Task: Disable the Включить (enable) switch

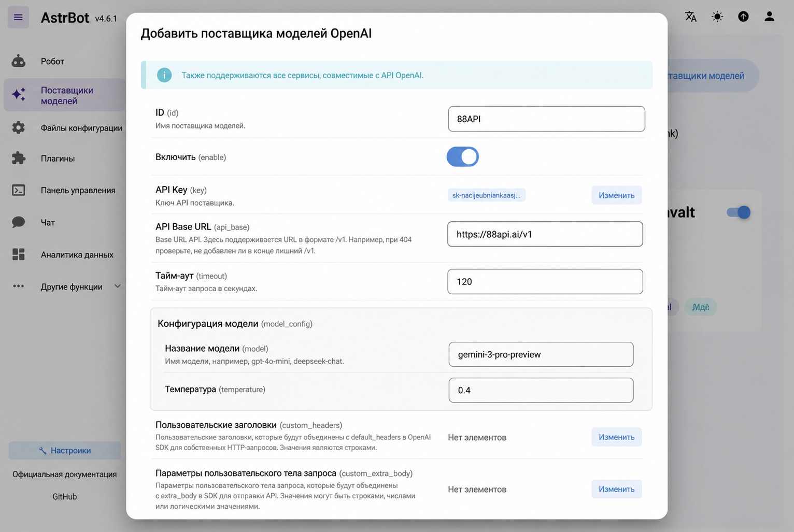Action: [x=463, y=156]
